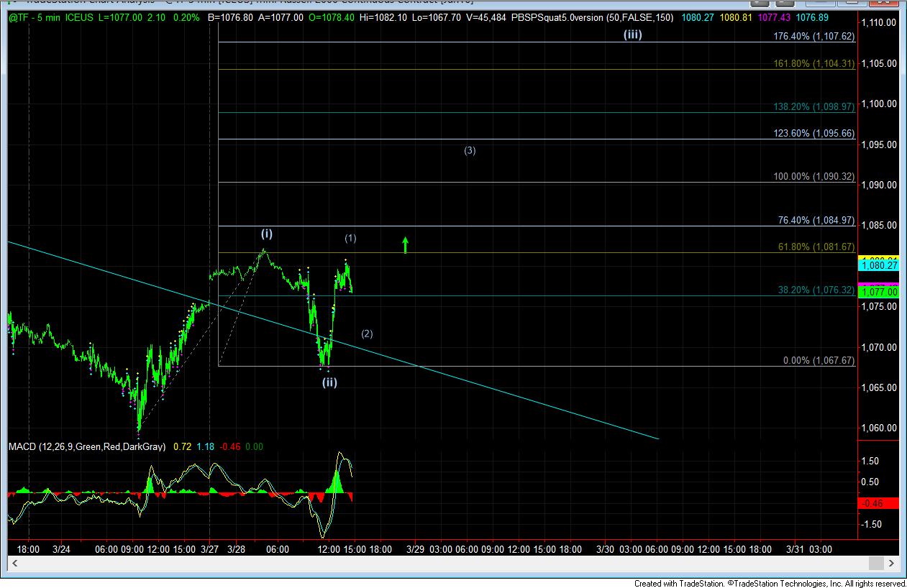Click the 1,100.00 price axis label
Screen dimensions: 907x588
[880, 104]
